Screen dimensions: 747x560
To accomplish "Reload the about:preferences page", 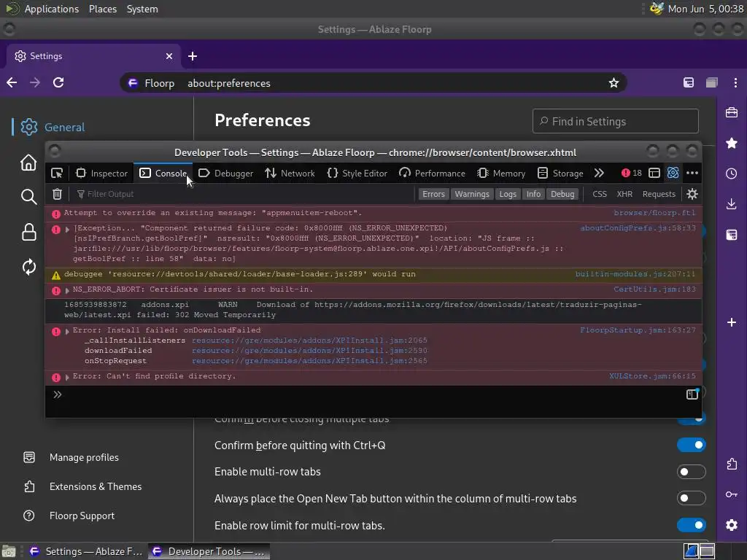I will [x=58, y=83].
